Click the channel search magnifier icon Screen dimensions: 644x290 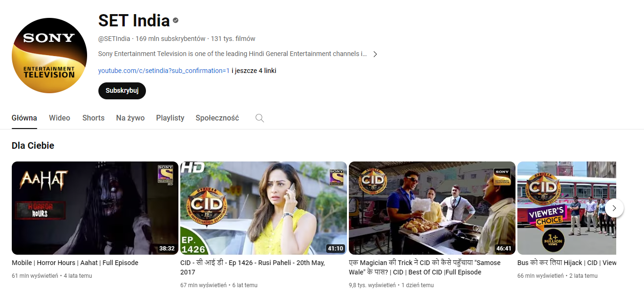click(x=259, y=118)
